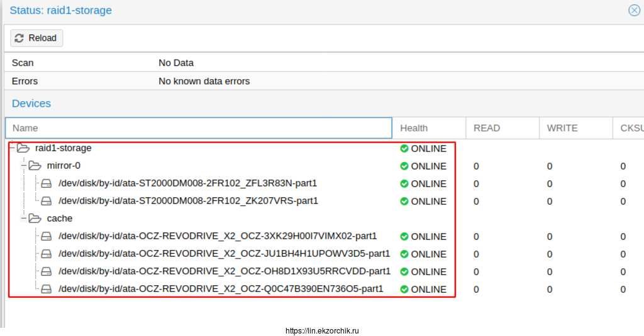
Task: Sort by the Name column header
Action: 198,128
